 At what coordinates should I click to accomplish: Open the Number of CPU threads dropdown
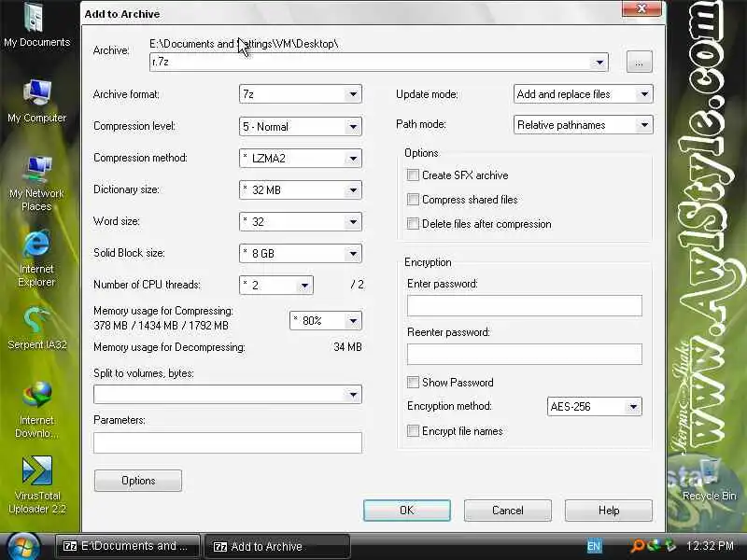tap(276, 286)
